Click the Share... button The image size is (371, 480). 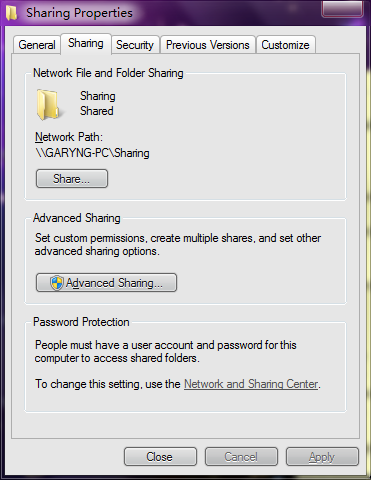[x=72, y=179]
